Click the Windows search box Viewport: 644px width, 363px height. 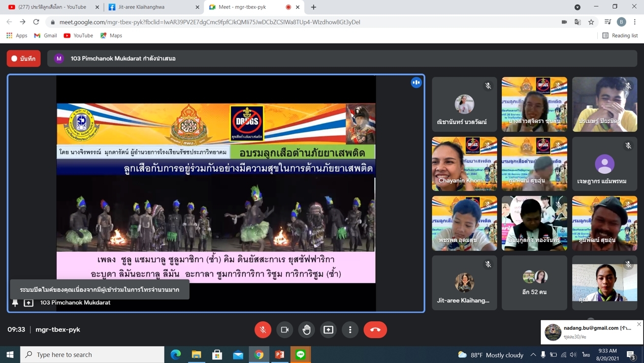pyautogui.click(x=92, y=354)
